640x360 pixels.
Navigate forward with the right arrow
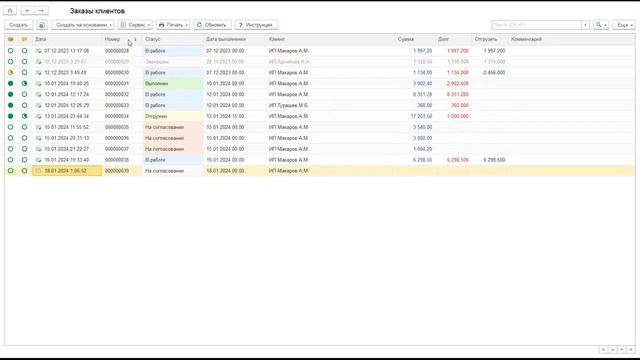click(x=42, y=11)
